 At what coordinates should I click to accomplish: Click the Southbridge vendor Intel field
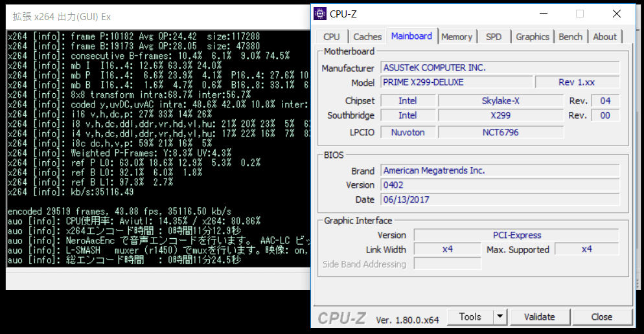click(408, 116)
